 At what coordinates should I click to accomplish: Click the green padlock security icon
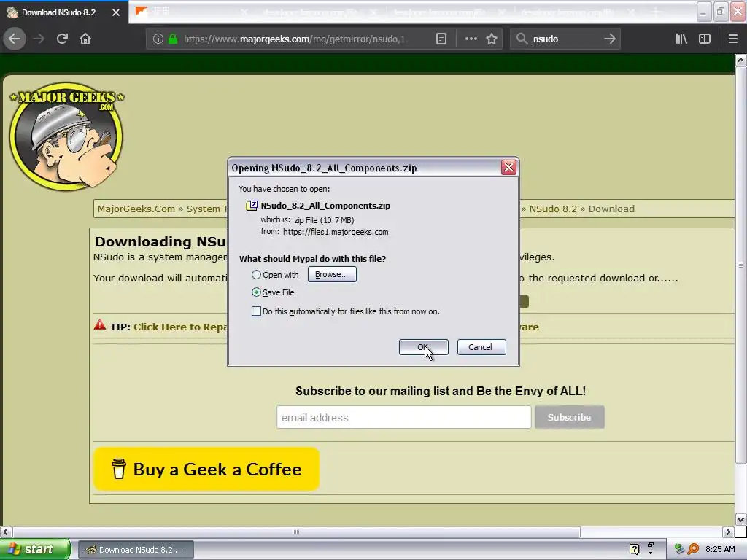[x=174, y=39]
